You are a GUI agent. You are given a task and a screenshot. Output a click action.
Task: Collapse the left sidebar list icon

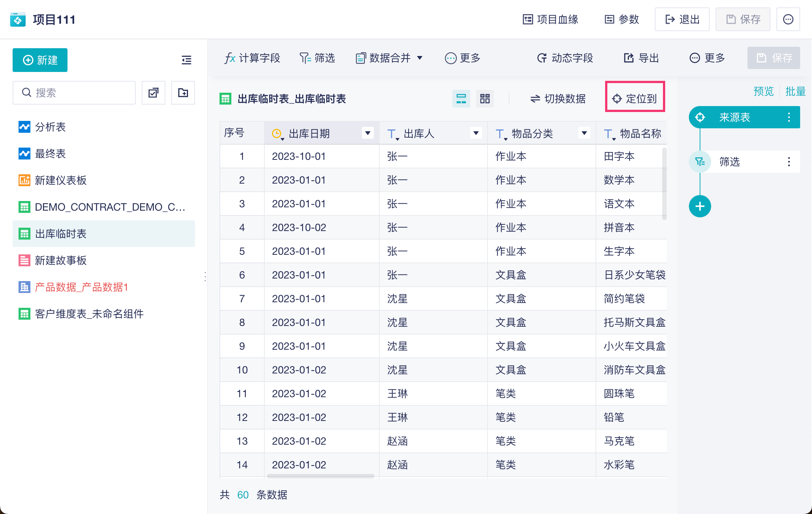click(187, 60)
